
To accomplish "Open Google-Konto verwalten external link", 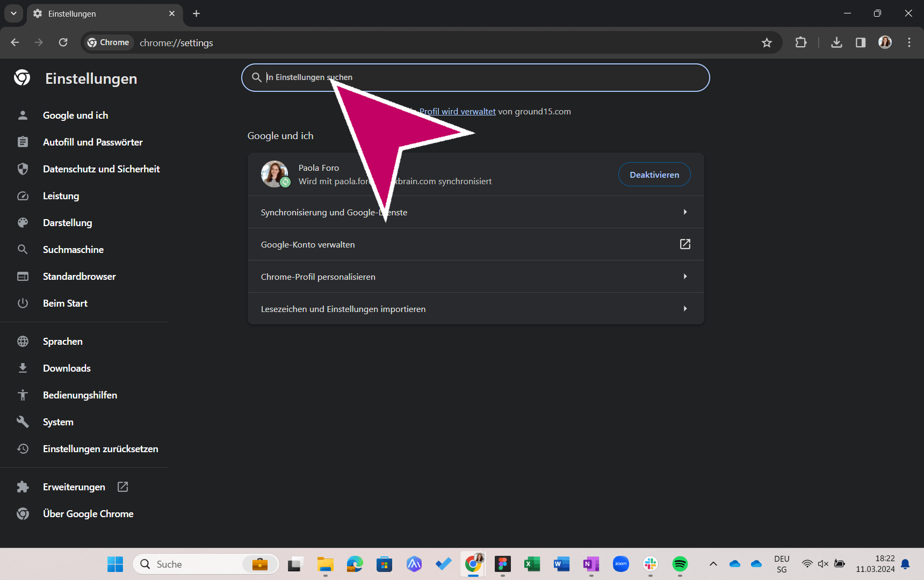I will click(475, 244).
